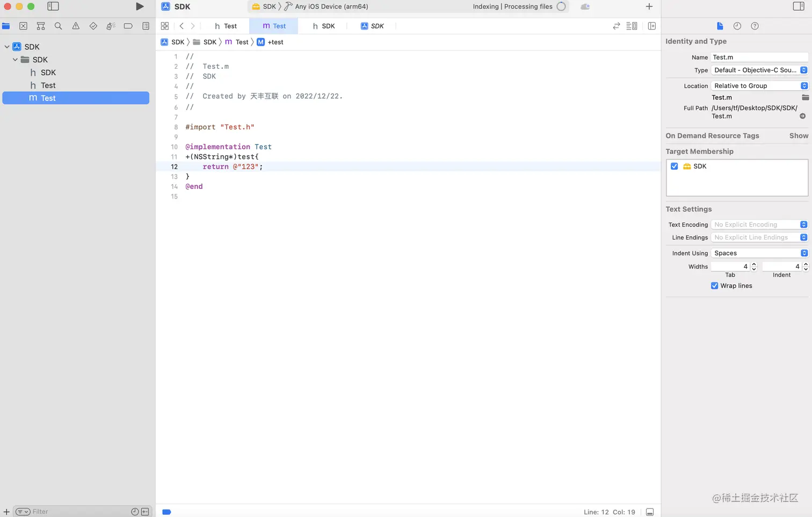Screen dimensions: 812x517
Task: Switch to the SDK header file tab
Action: tap(323, 26)
